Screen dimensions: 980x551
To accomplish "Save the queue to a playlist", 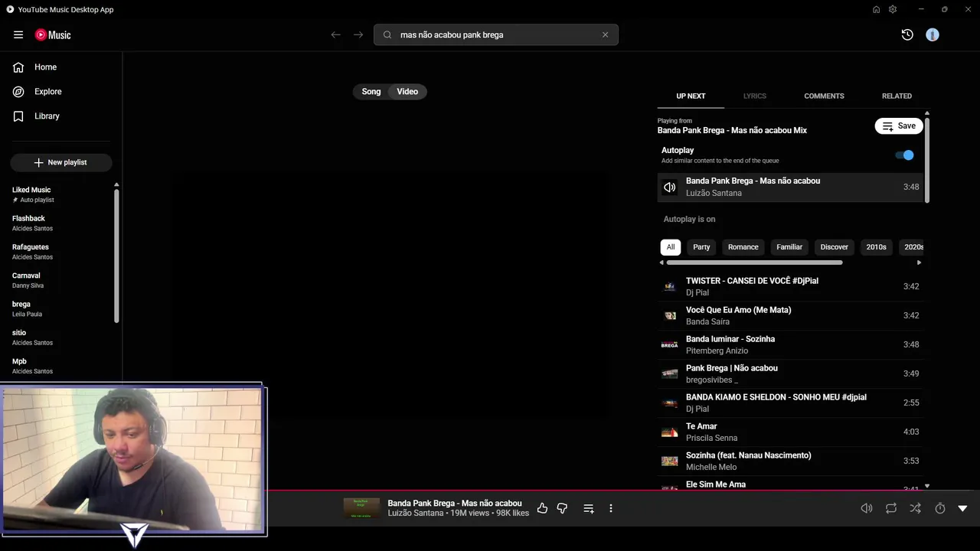I will coord(899,126).
